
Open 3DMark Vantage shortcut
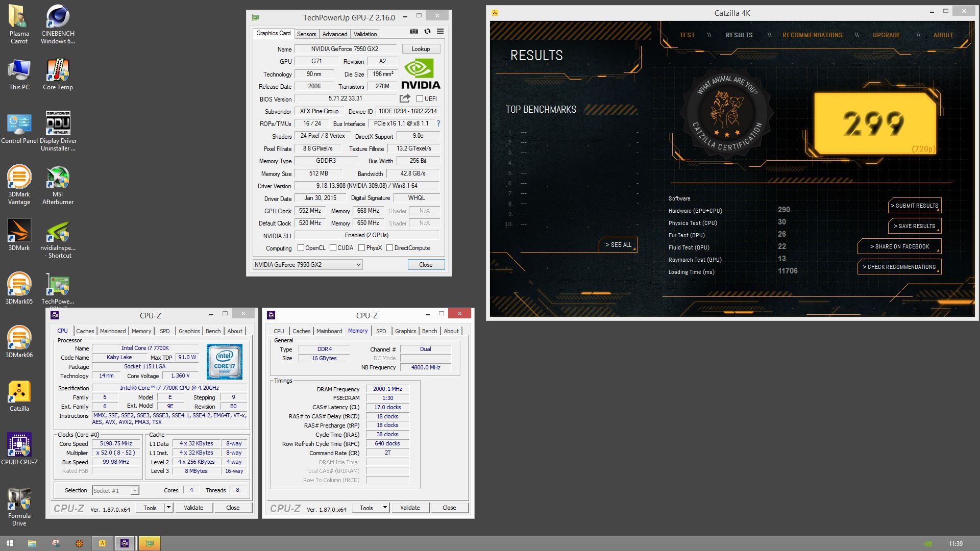point(19,185)
